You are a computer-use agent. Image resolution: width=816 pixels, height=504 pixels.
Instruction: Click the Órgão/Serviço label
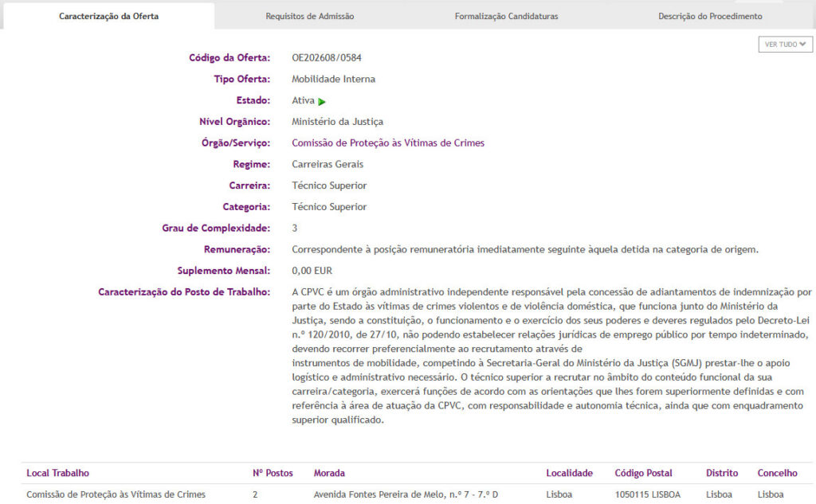click(236, 143)
